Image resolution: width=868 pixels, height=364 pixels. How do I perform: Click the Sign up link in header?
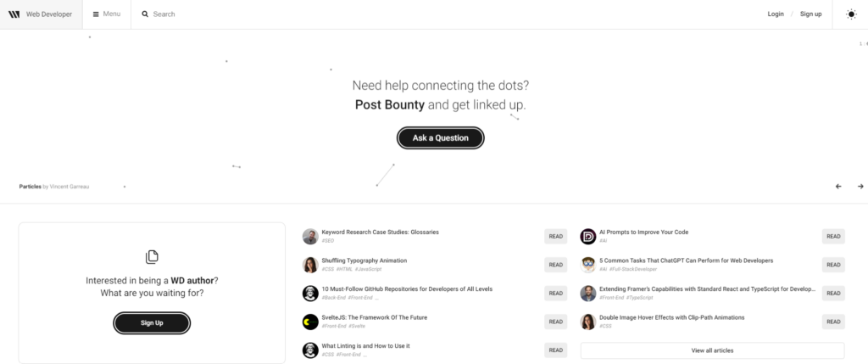click(x=811, y=14)
